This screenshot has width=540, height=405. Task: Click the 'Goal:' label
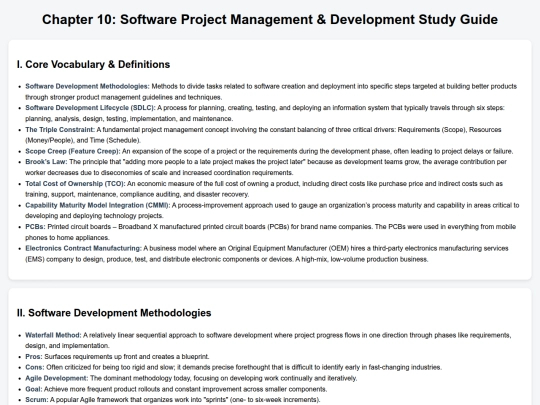pyautogui.click(x=34, y=389)
